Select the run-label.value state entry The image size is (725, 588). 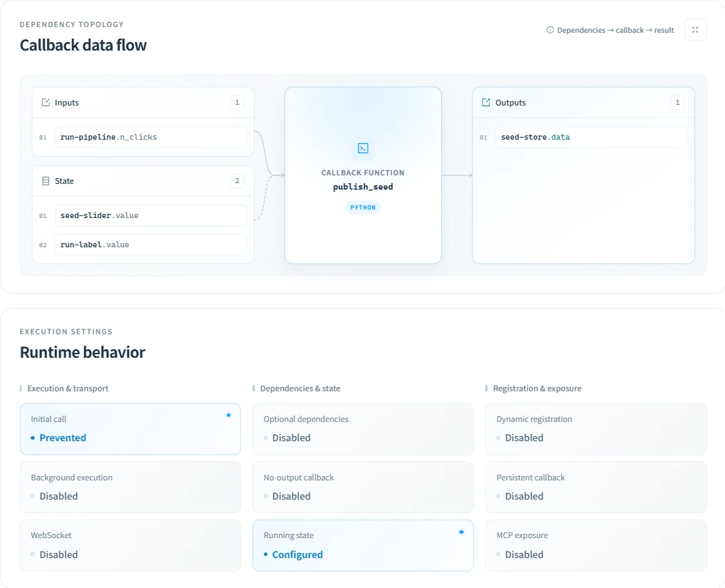(150, 244)
